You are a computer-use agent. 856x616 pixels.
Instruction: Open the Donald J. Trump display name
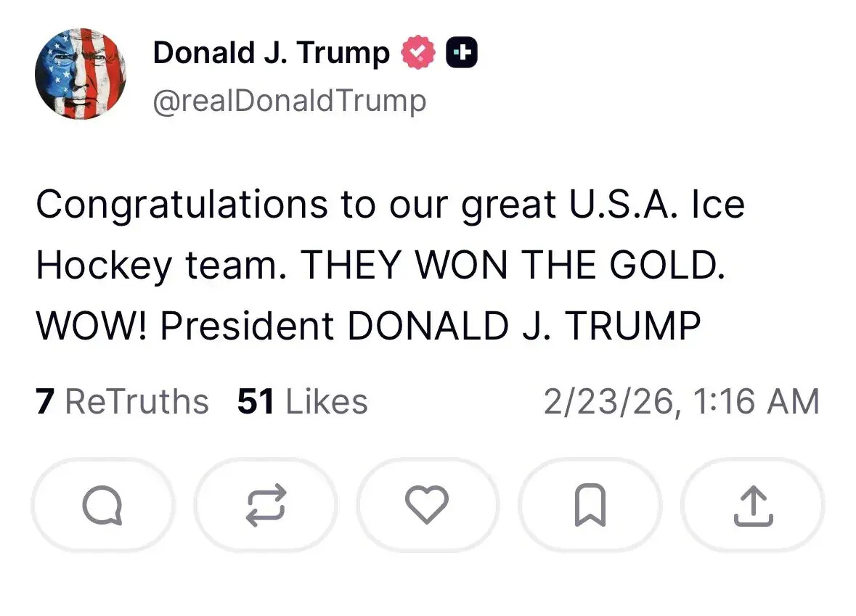(271, 53)
